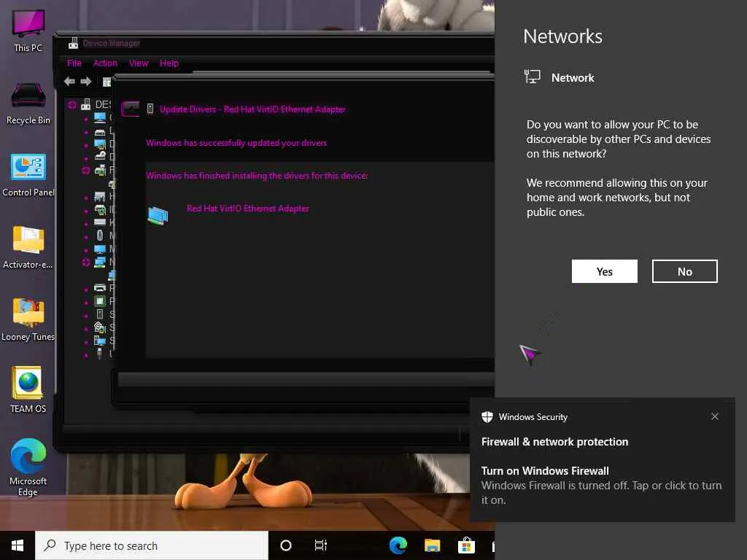
Task: Select the Recycle Bin desktop icon
Action: [28, 104]
